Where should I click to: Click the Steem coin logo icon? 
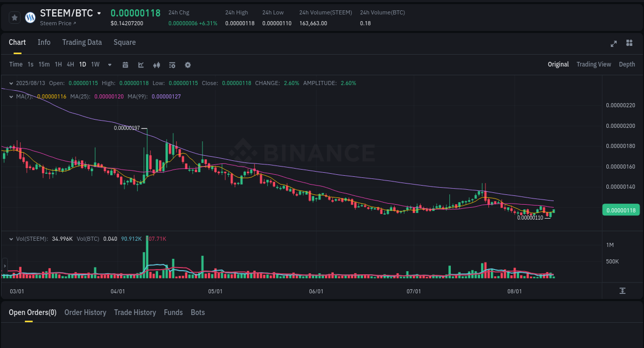(30, 18)
